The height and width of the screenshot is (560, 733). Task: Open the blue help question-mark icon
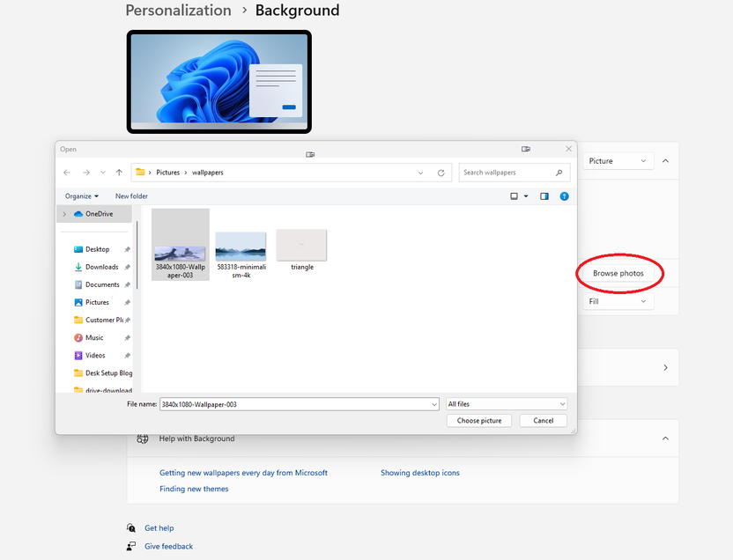click(x=564, y=195)
